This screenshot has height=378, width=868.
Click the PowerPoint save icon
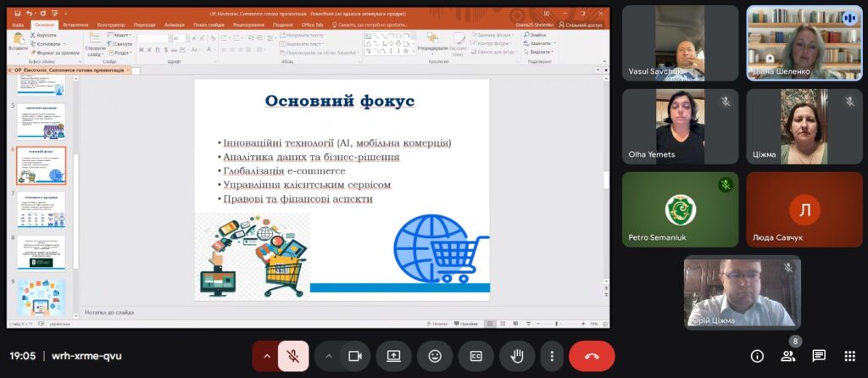tap(19, 14)
